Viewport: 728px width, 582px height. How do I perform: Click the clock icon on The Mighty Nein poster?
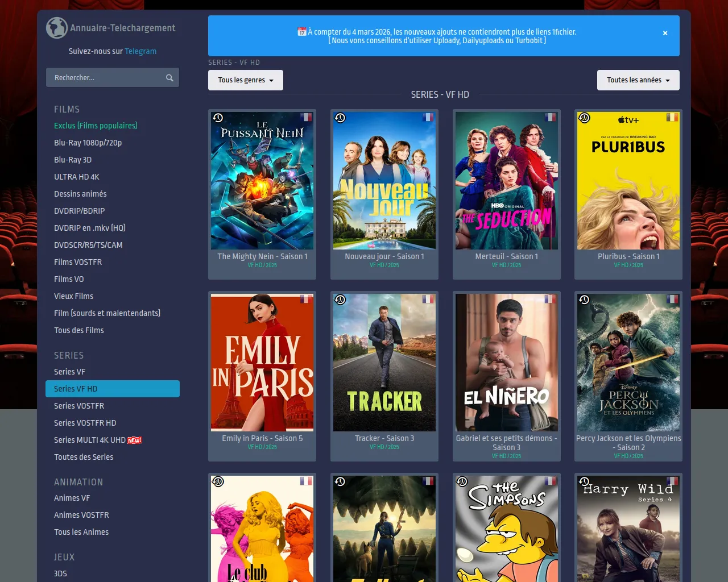(x=218, y=118)
